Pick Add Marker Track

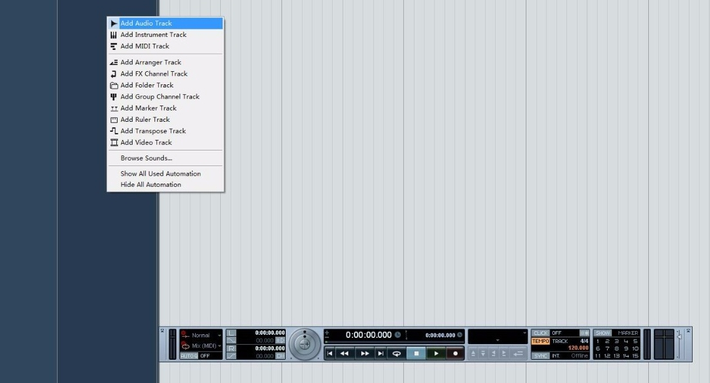click(165, 108)
